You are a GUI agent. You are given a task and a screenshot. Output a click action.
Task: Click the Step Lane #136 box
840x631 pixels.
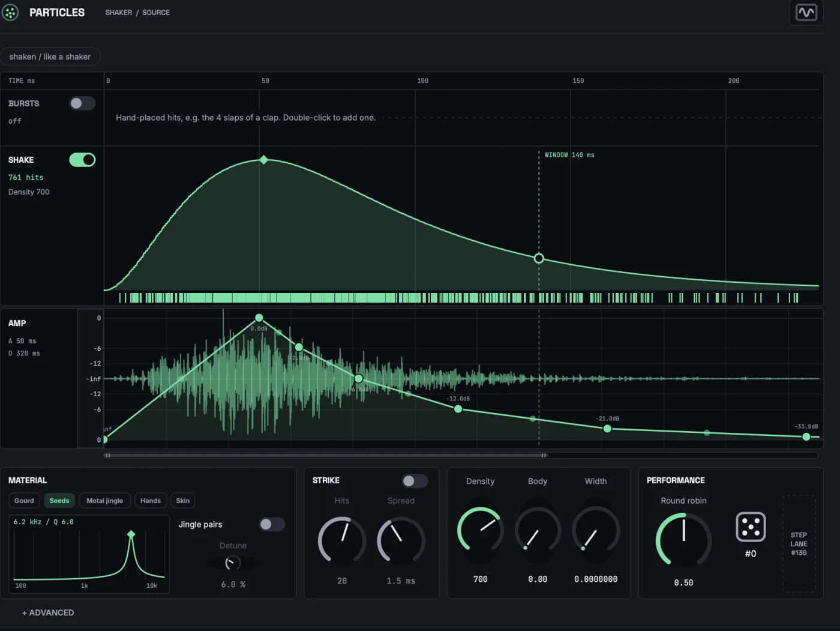coord(799,543)
